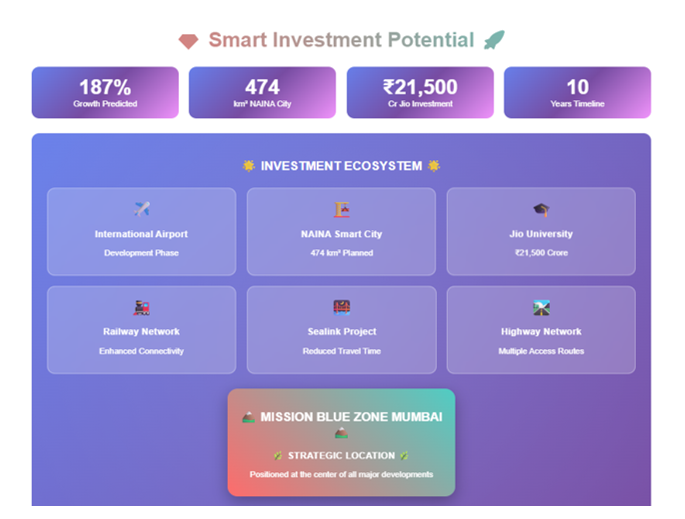
Task: Click the graduation cap icon for Jio University
Action: (x=541, y=210)
